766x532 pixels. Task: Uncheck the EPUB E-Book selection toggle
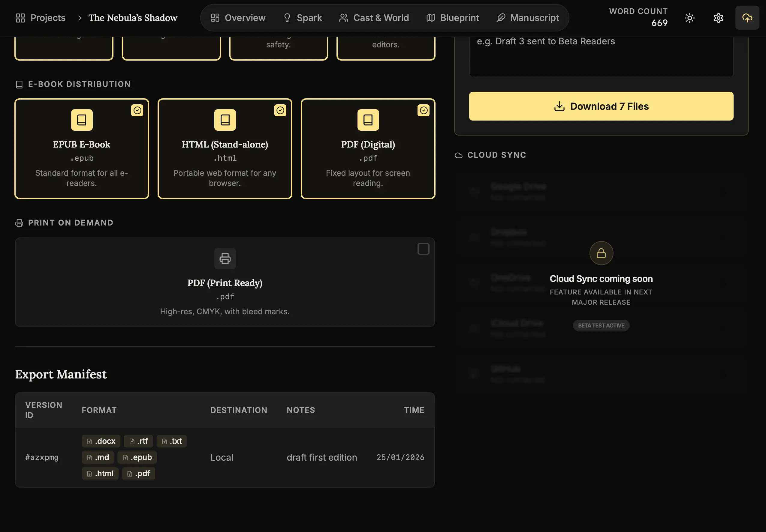click(x=137, y=110)
